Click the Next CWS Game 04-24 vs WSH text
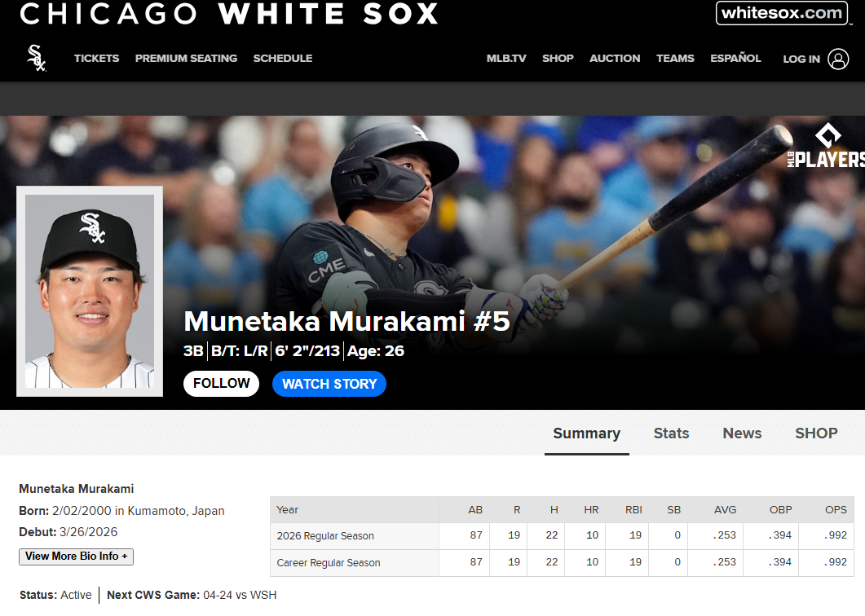 (192, 596)
